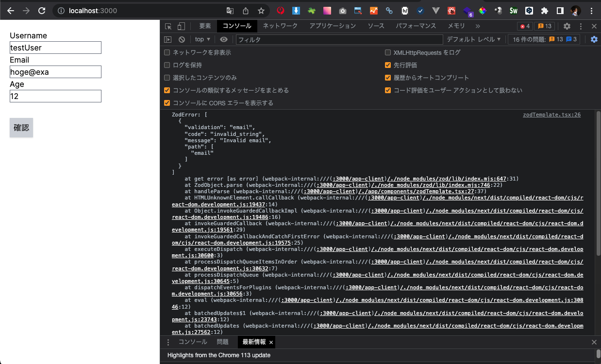Open the top frame context dropdown
Viewport: 601px width, 364px height.
(202, 39)
